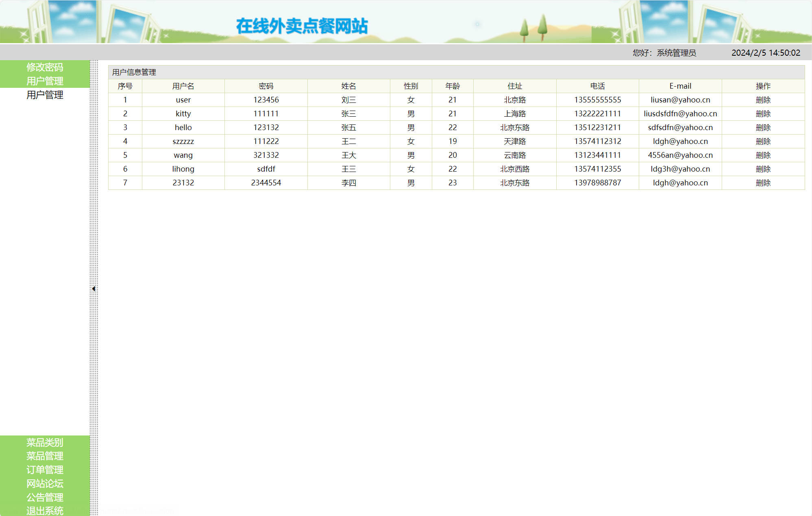Click 退出系统 to log out

45,511
